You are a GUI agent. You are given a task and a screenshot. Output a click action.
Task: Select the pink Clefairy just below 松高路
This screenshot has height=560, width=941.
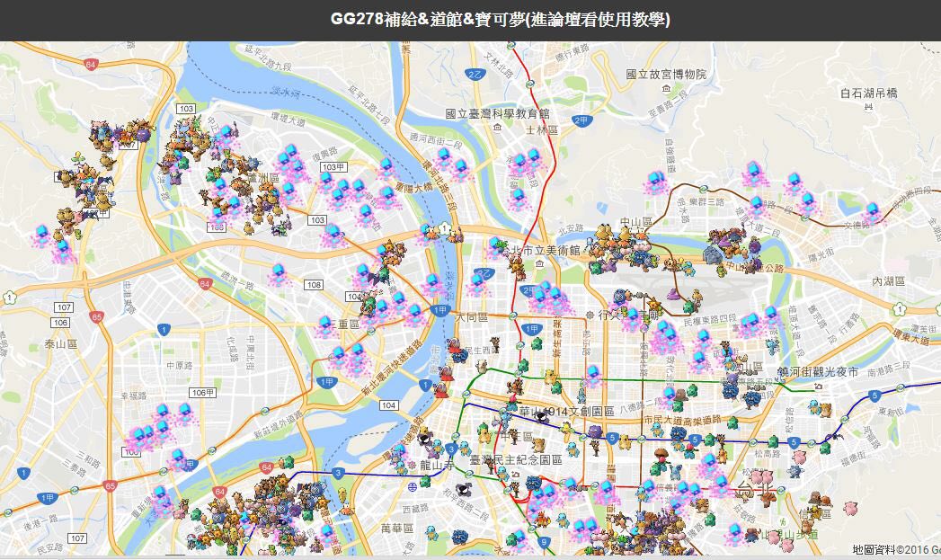pyautogui.click(x=800, y=458)
